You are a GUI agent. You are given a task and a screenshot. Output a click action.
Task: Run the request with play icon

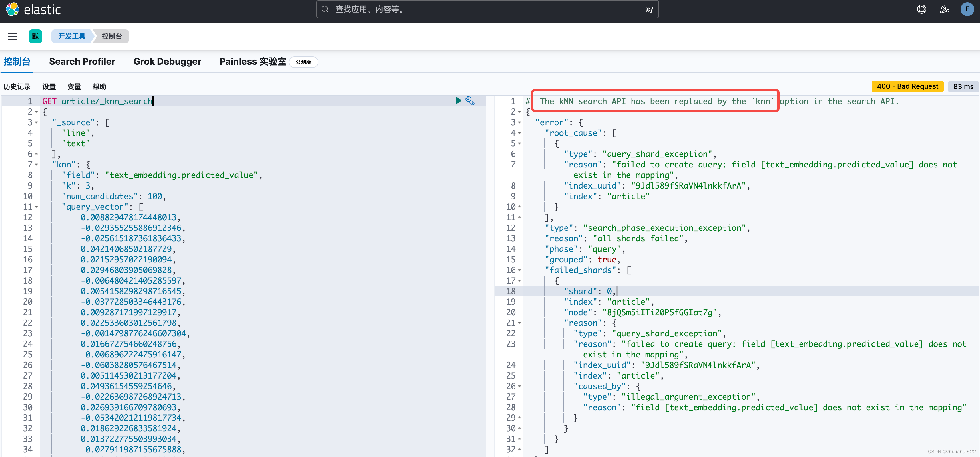458,100
